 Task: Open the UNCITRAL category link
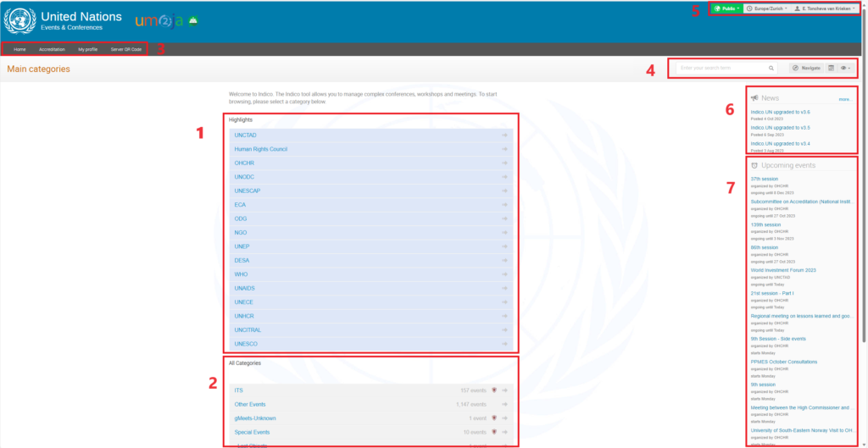point(248,330)
